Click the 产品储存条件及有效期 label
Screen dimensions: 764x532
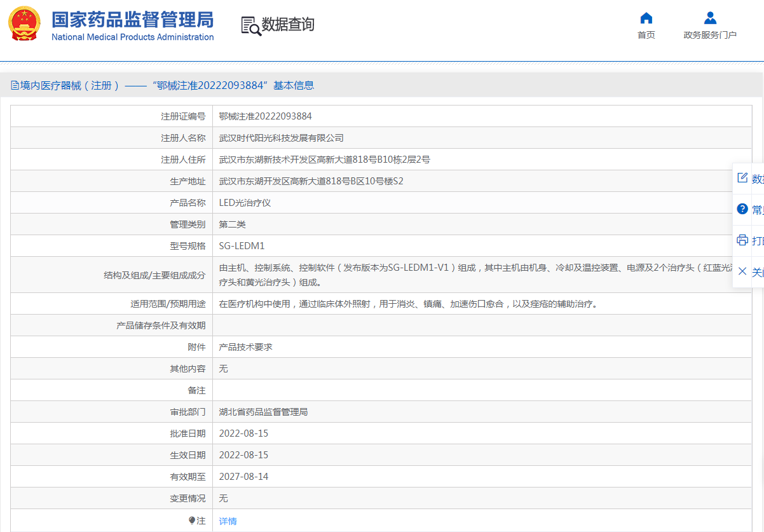tap(161, 325)
